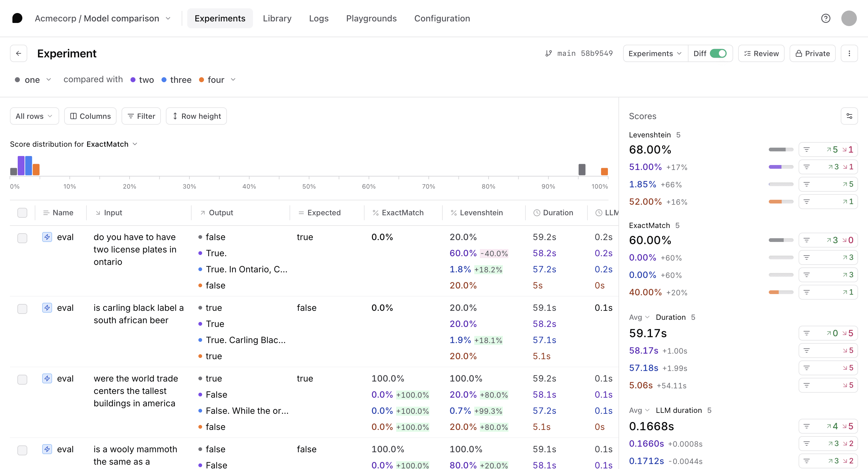The image size is (868, 469).
Task: Select checkbox for the carling black label row
Action: pos(22,309)
